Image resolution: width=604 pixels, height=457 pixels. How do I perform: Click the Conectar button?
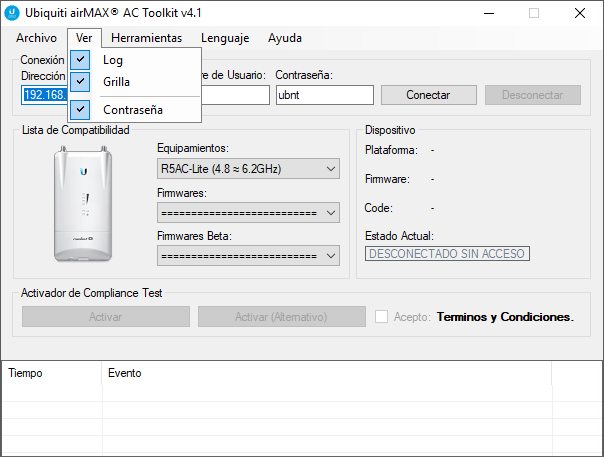pyautogui.click(x=429, y=95)
